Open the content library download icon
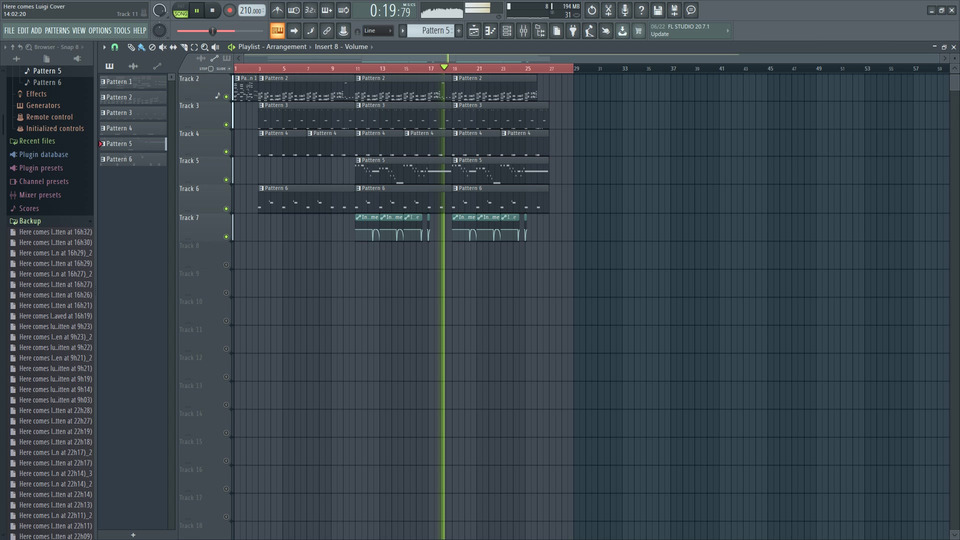 tap(623, 31)
